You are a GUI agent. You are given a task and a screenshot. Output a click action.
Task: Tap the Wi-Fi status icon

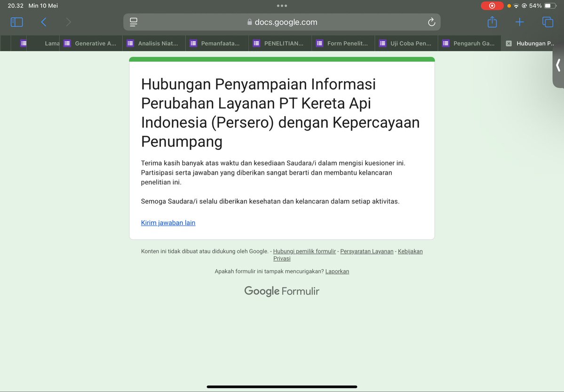[x=516, y=6]
